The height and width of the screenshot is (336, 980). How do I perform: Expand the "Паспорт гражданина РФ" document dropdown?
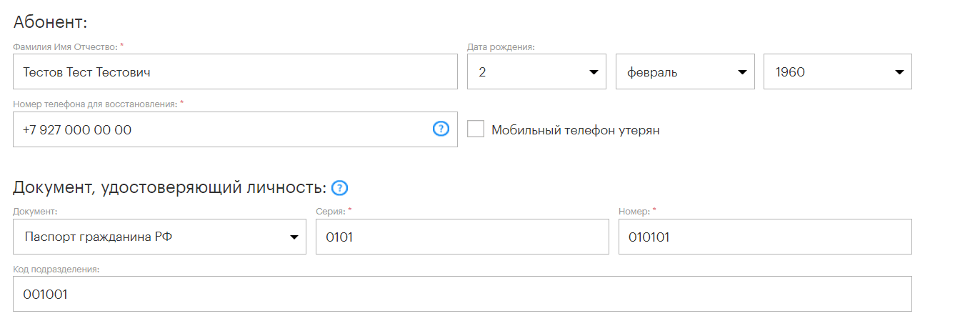159,237
